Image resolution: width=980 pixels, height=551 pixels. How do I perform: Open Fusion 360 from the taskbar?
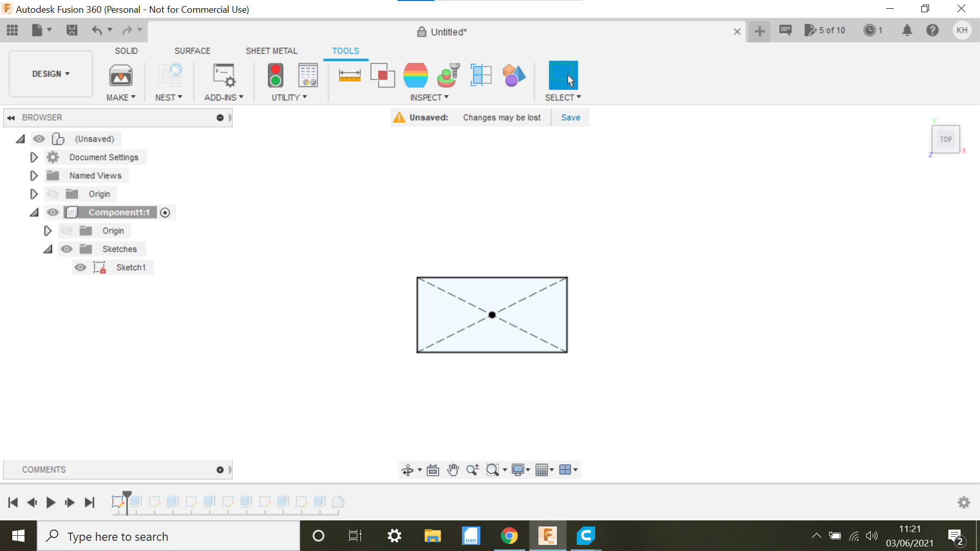[548, 536]
